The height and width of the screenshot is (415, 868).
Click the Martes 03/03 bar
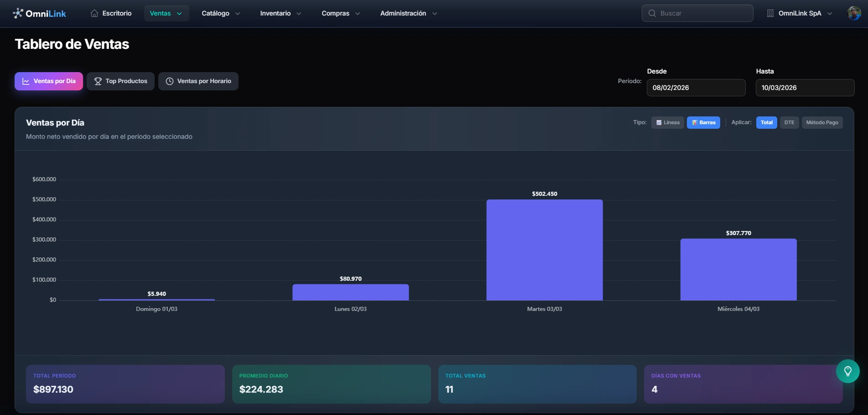(x=545, y=250)
